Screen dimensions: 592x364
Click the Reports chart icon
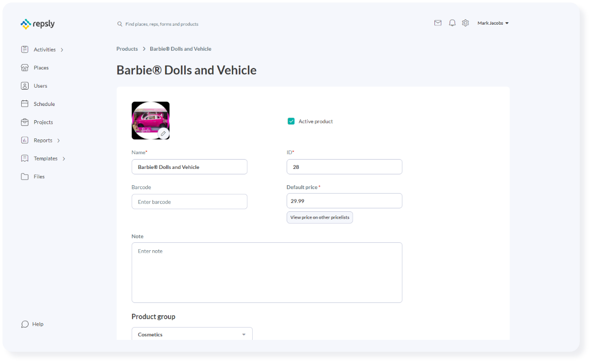[25, 140]
